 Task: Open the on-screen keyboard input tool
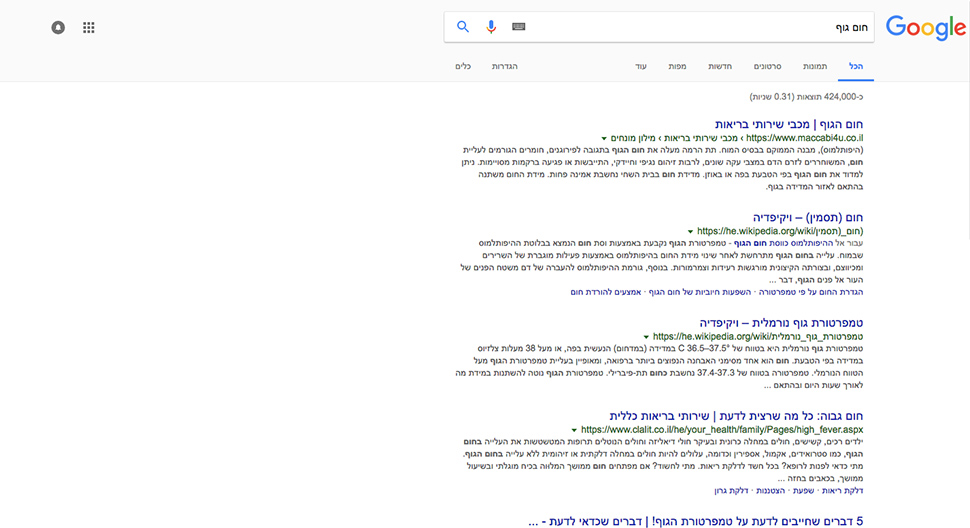(x=518, y=27)
